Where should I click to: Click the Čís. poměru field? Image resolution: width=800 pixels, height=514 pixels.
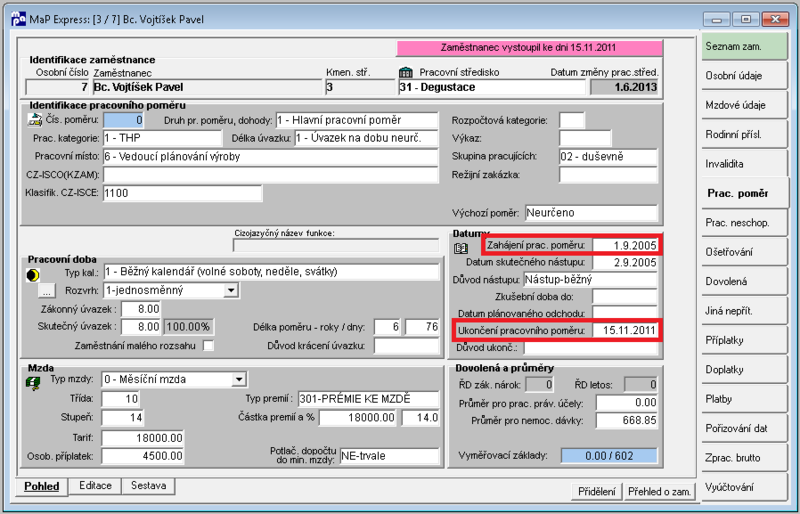point(123,120)
